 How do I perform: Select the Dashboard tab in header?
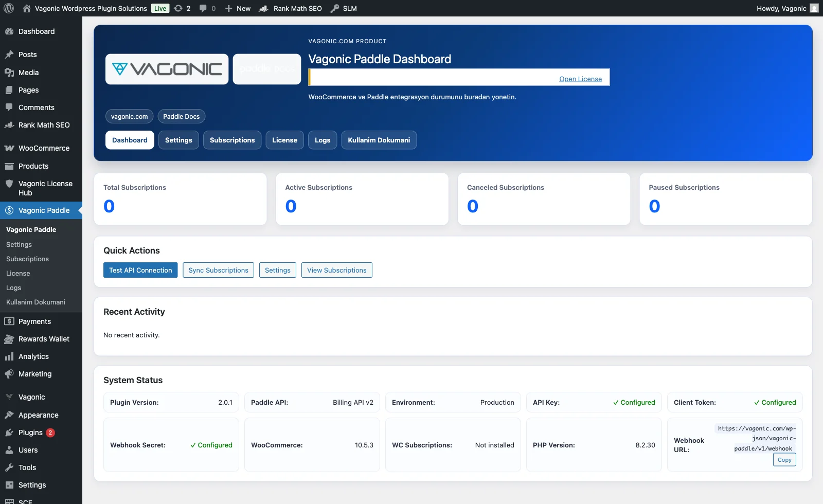(x=130, y=140)
